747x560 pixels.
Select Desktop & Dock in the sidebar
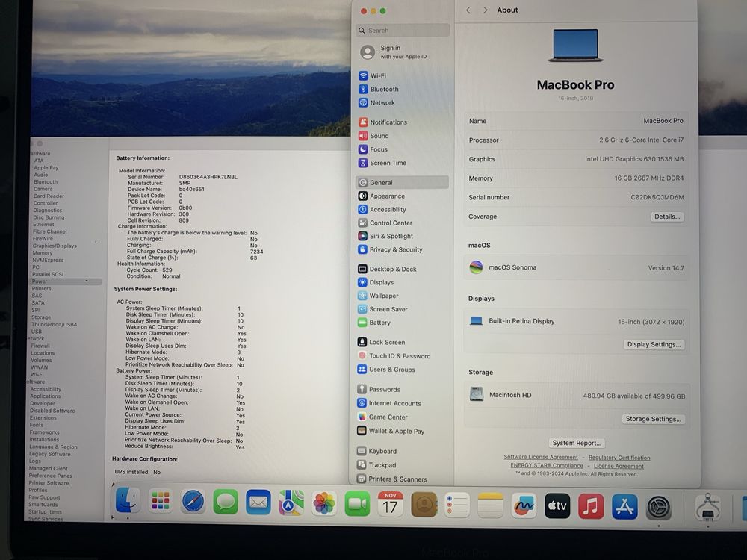tap(387, 269)
